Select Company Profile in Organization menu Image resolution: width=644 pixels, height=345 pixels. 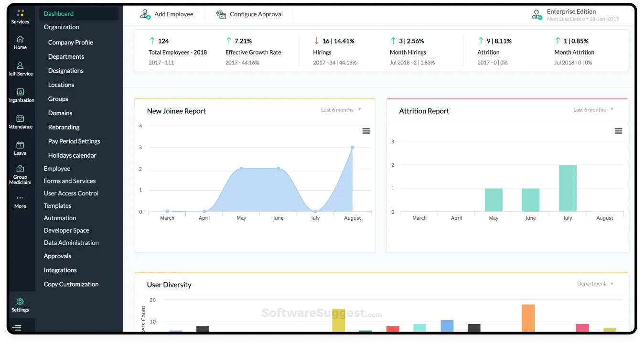pos(71,43)
